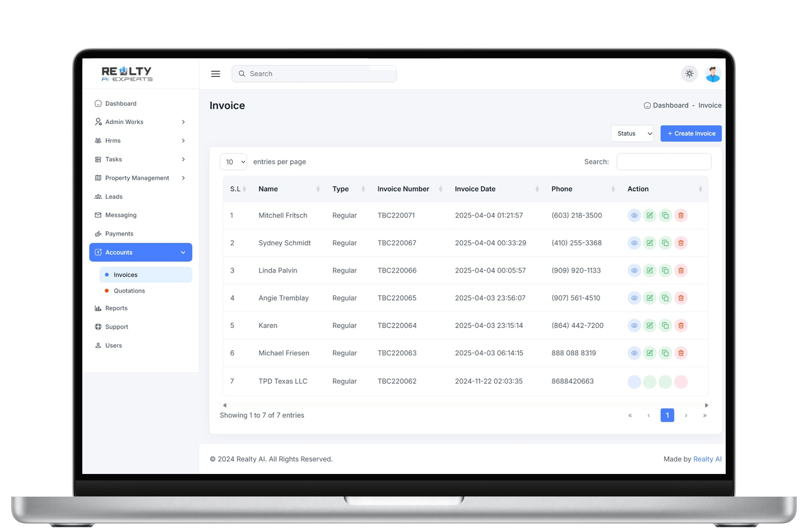
Task: Click the table Search input field
Action: [x=664, y=162]
